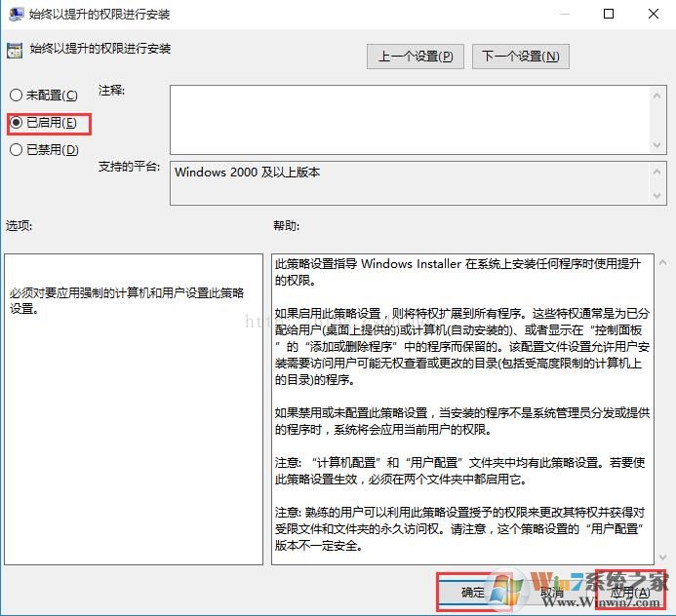Select the 未配置(C) radio button
The width and height of the screenshot is (676, 616).
coord(43,96)
